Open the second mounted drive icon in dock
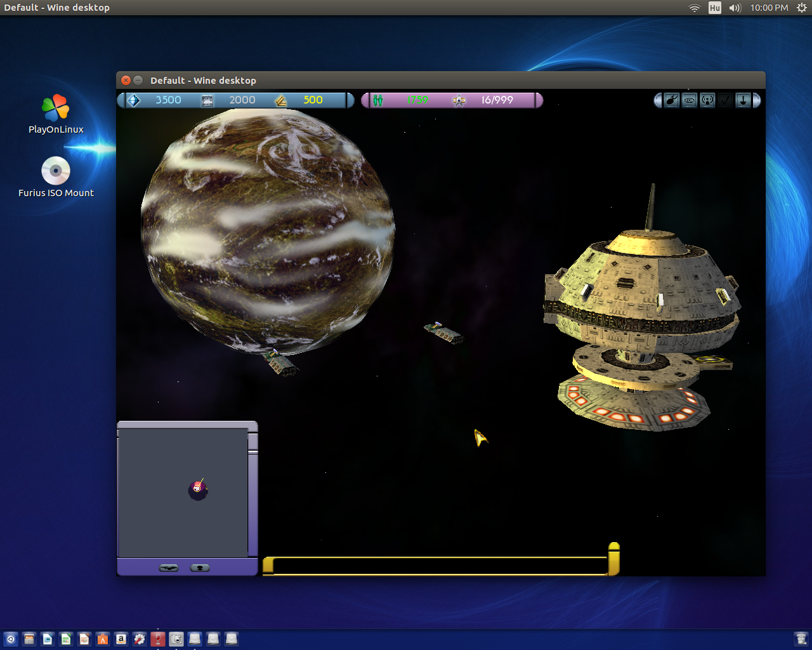The image size is (812, 650). tap(213, 639)
